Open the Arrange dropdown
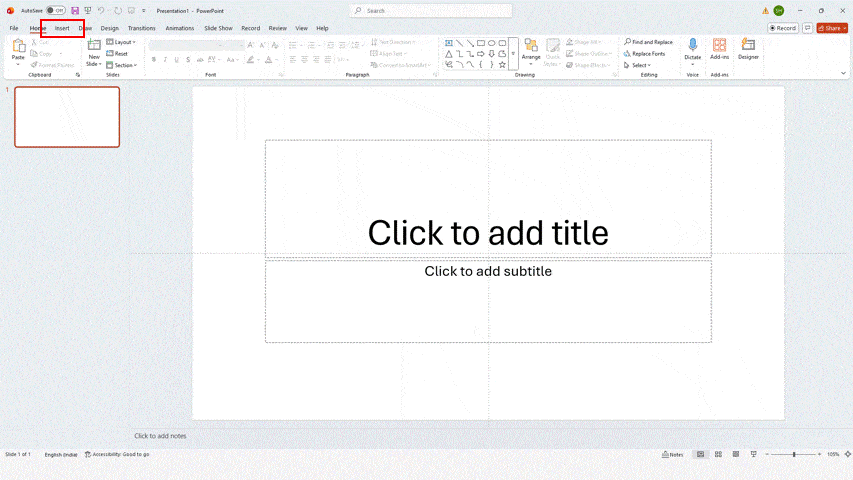The height and width of the screenshot is (480, 853). pos(531,51)
